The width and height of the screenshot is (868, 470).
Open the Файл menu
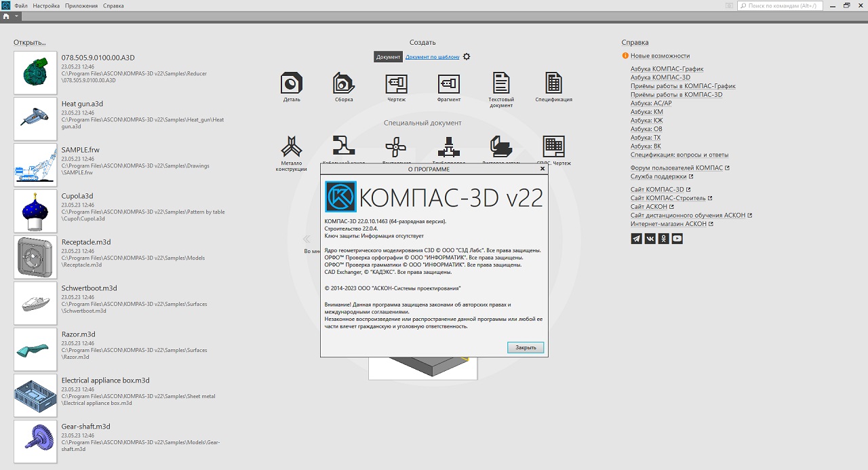point(21,5)
